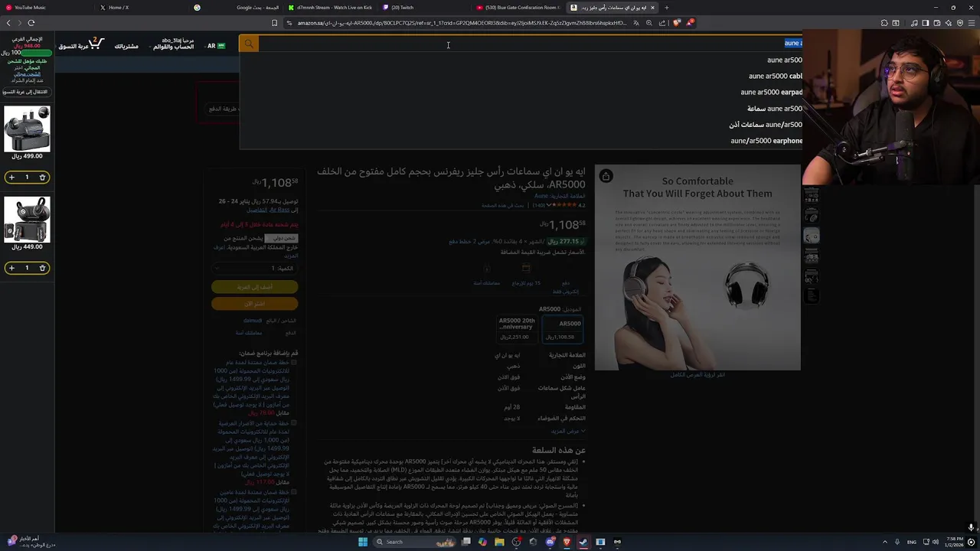Viewport: 980px width, 551px height.
Task: Open the (140) reviews count link
Action: pyautogui.click(x=538, y=205)
